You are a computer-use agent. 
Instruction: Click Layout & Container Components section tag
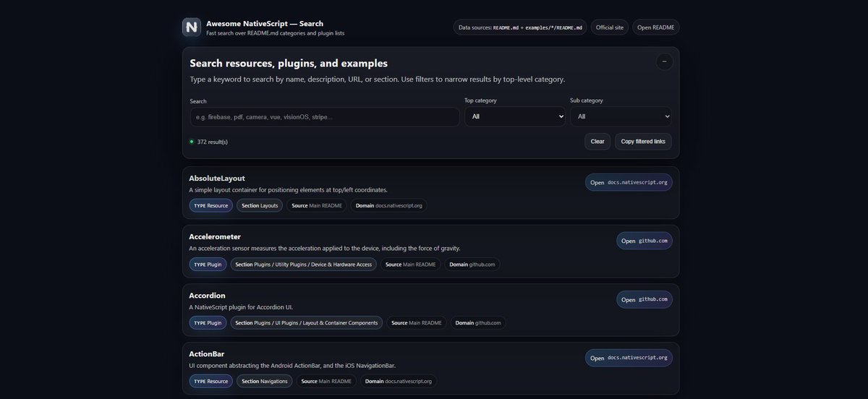click(x=307, y=323)
